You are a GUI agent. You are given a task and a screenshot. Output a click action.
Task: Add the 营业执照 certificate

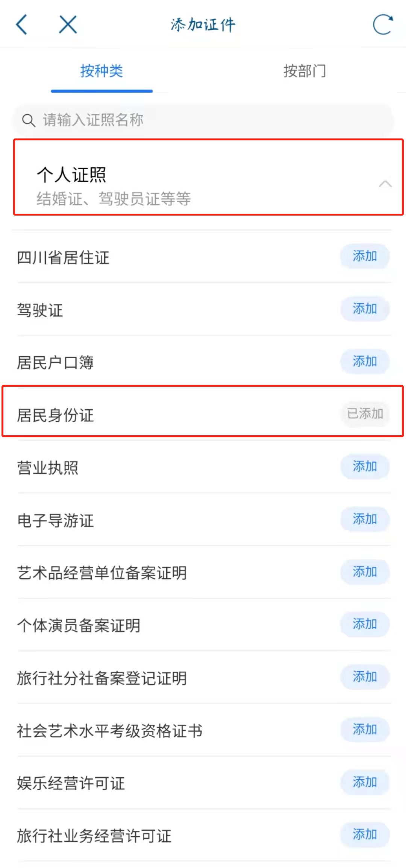click(x=365, y=467)
